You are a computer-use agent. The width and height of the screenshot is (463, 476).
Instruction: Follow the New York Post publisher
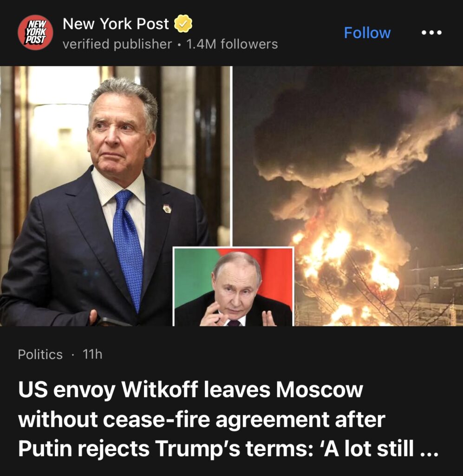point(367,33)
